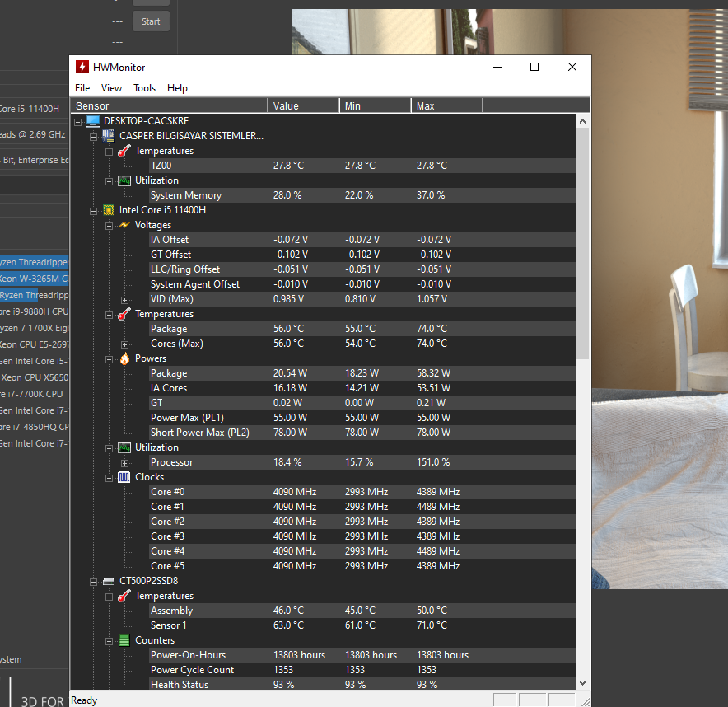The image size is (728, 707).
Task: Expand the VID (Max) row
Action: pyautogui.click(x=125, y=300)
